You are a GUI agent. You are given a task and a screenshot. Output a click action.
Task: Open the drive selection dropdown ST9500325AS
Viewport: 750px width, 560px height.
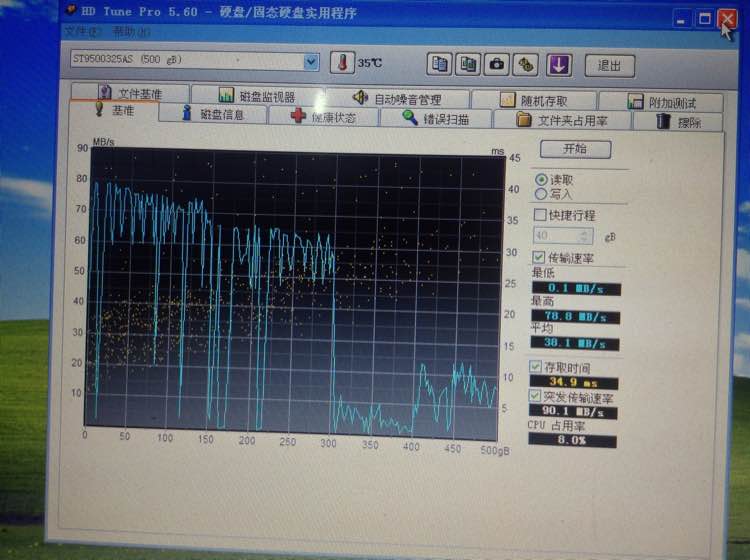pos(195,60)
